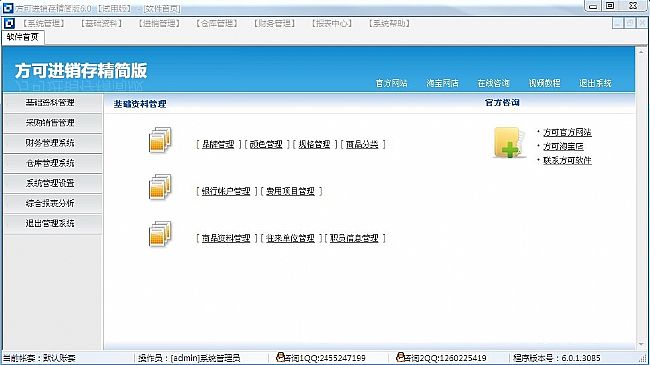Click 在线咨询 in the header
The image size is (650, 365).
(x=493, y=83)
